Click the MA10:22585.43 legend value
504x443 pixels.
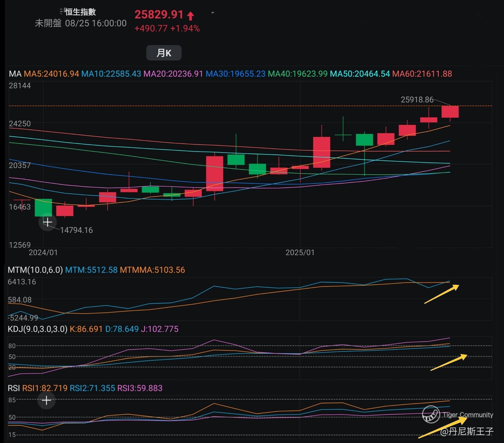pos(111,74)
